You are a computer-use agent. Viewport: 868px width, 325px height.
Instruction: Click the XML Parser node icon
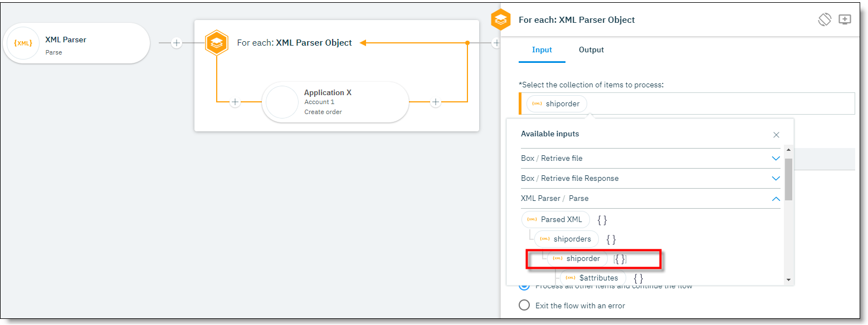tap(23, 43)
